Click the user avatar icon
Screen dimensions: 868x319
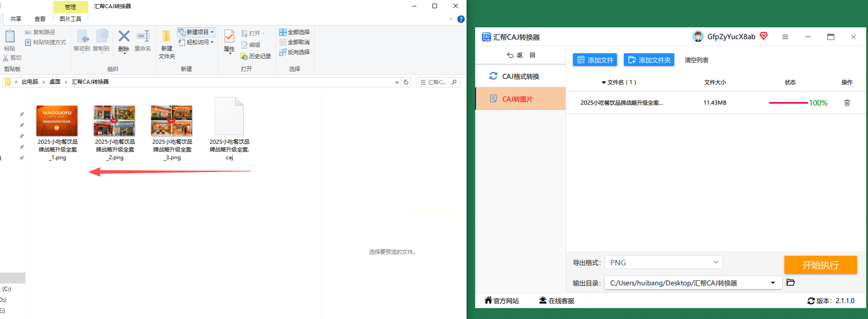tap(697, 36)
